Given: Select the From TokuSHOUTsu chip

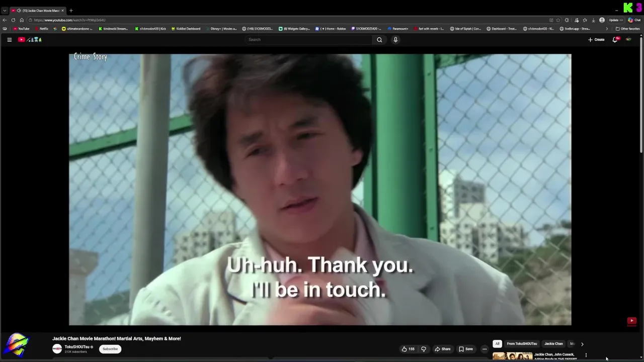Looking at the screenshot, I should coord(522,344).
